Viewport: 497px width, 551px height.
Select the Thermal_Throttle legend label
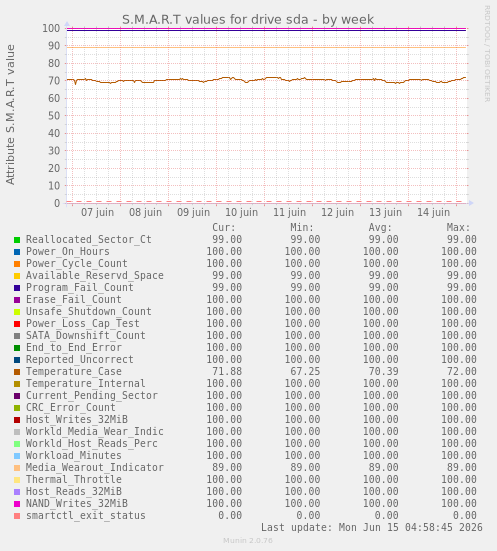coord(74,479)
